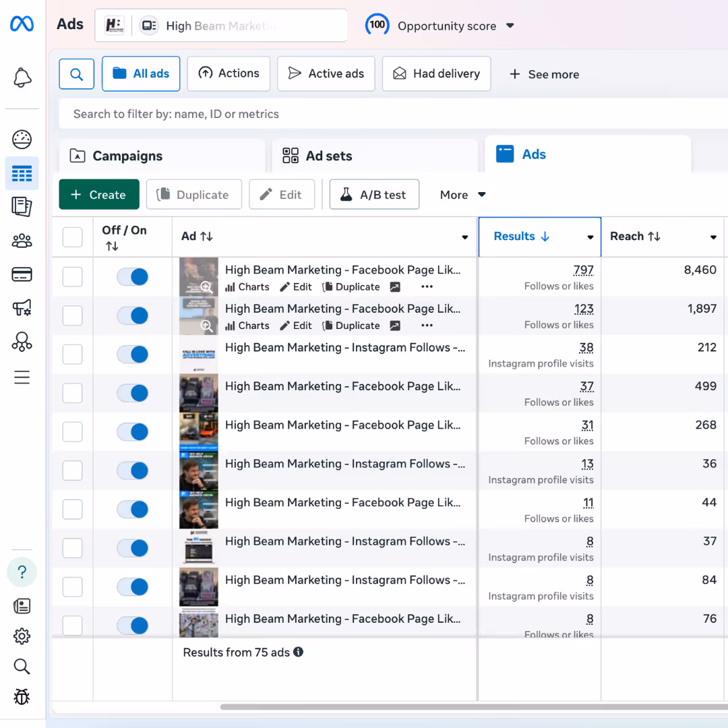This screenshot has height=728, width=728.
Task: Open the Ad column options arrow
Action: pyautogui.click(x=464, y=237)
